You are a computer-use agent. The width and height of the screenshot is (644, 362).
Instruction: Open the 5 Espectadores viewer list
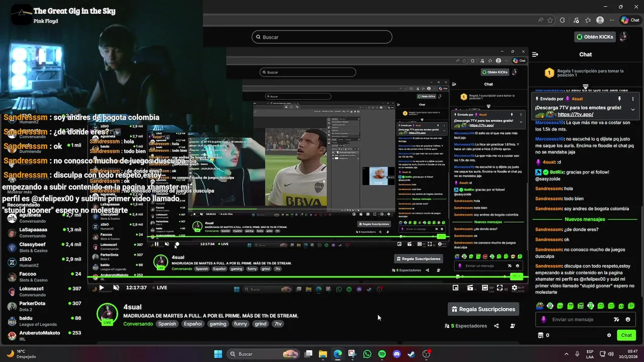tap(466, 326)
